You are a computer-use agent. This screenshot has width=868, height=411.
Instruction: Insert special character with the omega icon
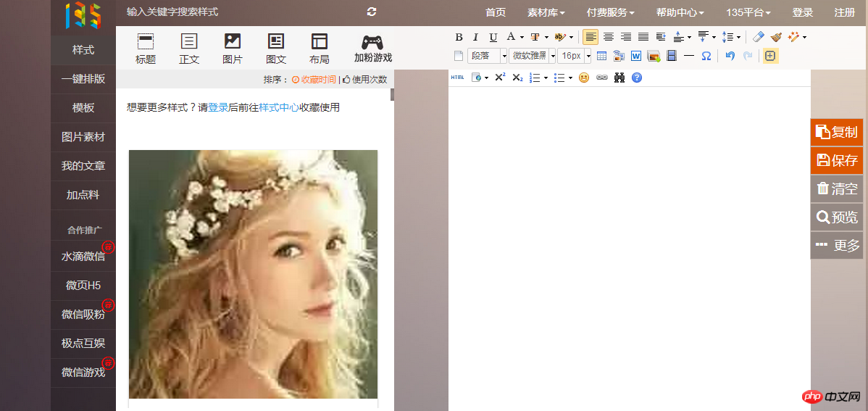pos(706,56)
